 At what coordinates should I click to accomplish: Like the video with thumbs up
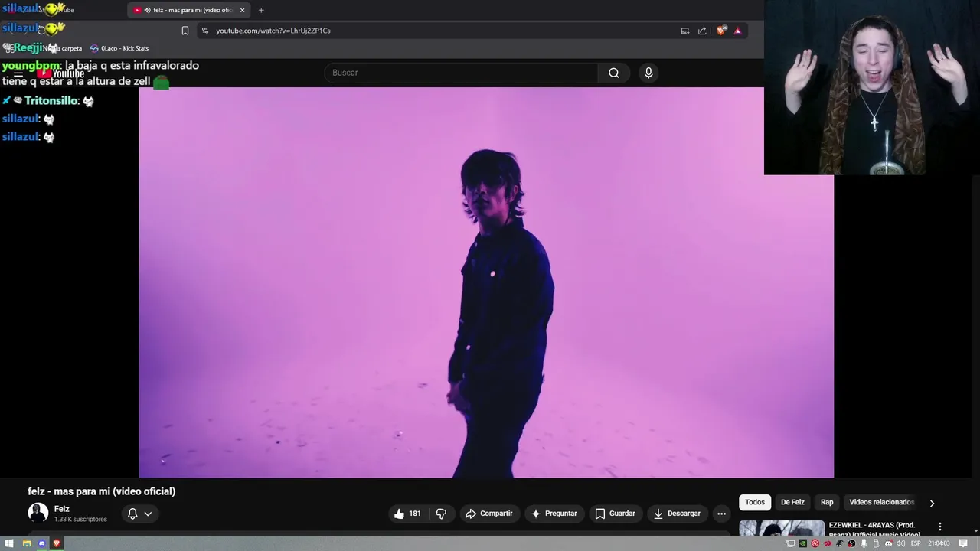coord(407,514)
